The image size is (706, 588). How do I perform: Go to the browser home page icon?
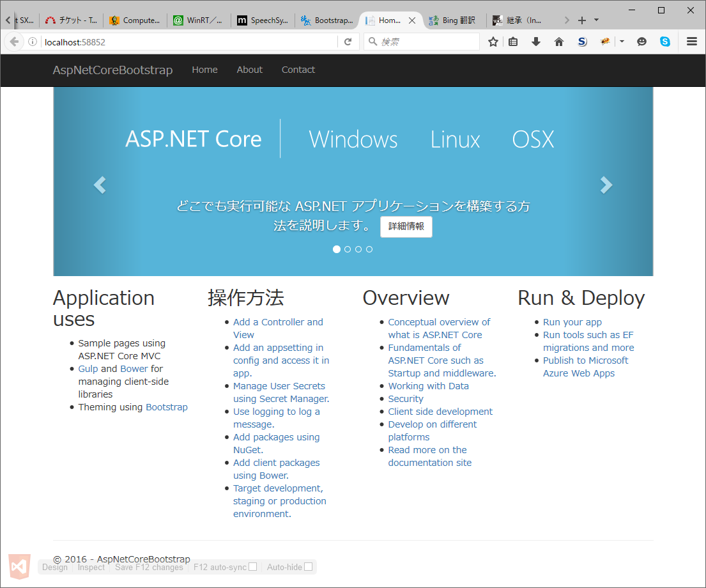coord(559,42)
